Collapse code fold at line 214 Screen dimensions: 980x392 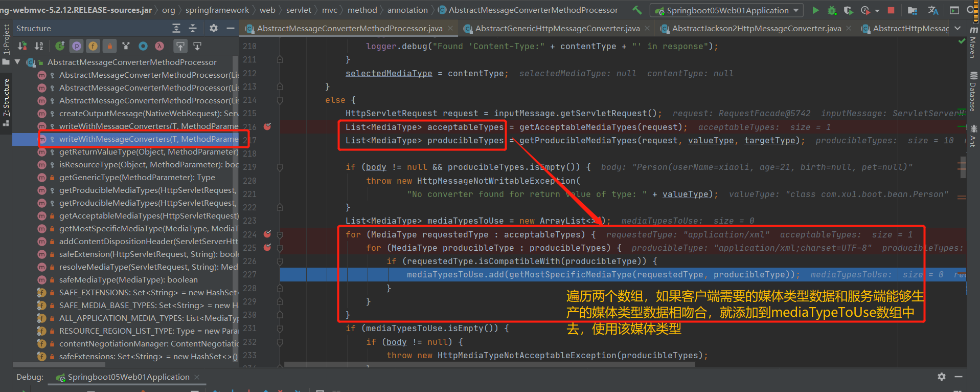(x=280, y=100)
